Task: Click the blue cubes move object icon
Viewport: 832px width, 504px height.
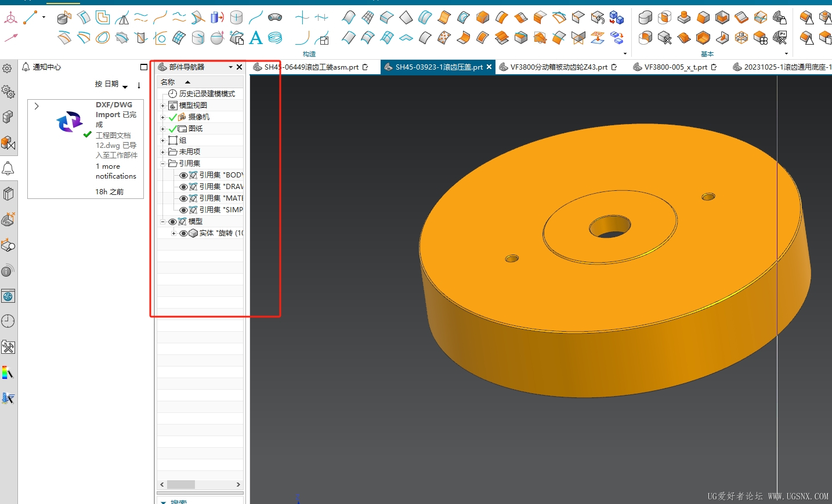Action: tap(617, 18)
